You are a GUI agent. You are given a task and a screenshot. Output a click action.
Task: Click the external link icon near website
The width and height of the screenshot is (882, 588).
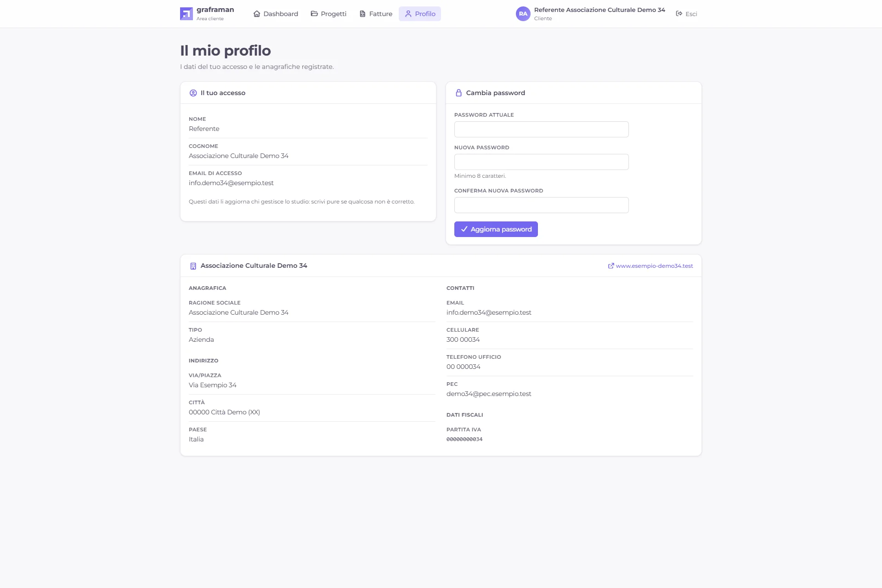611,266
